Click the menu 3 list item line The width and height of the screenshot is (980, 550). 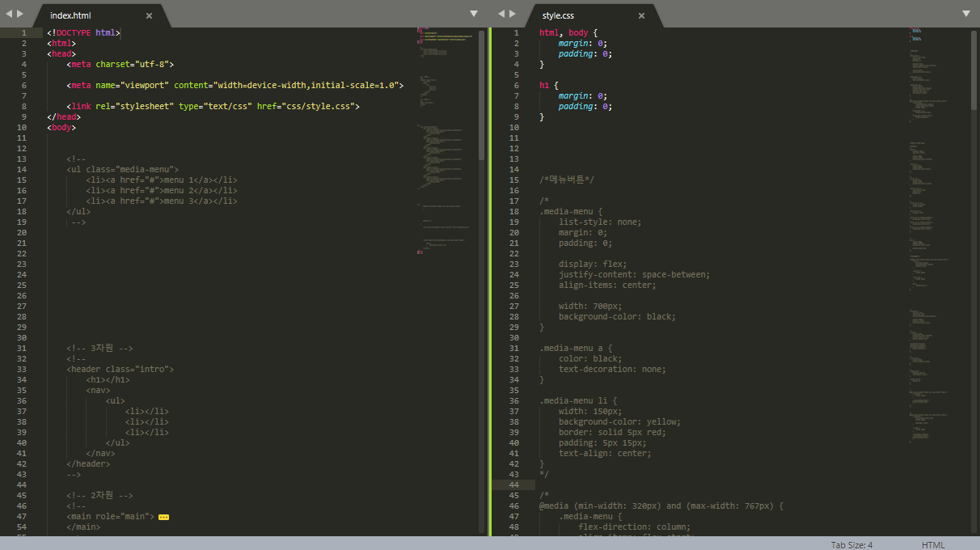162,201
